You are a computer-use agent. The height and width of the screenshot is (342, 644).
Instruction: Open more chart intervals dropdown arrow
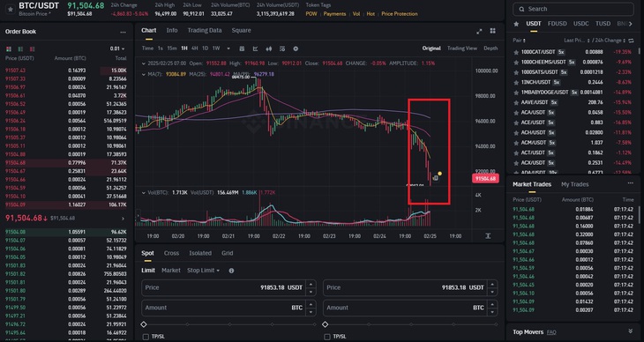228,48
